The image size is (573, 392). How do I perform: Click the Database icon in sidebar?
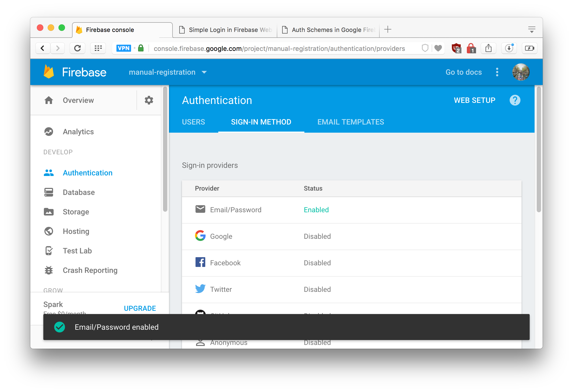(x=49, y=192)
